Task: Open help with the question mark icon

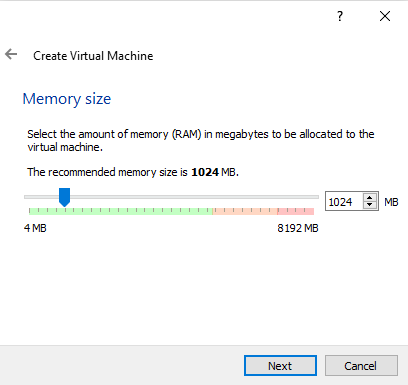Action: coord(340,16)
